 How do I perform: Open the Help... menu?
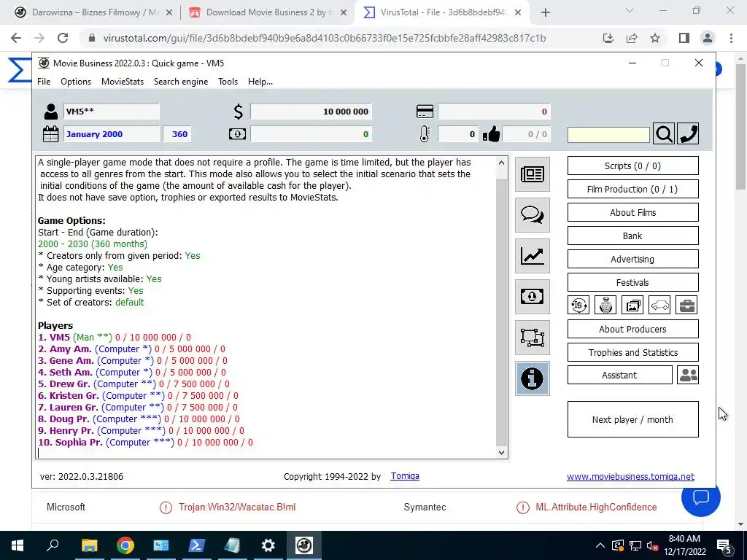(x=260, y=82)
